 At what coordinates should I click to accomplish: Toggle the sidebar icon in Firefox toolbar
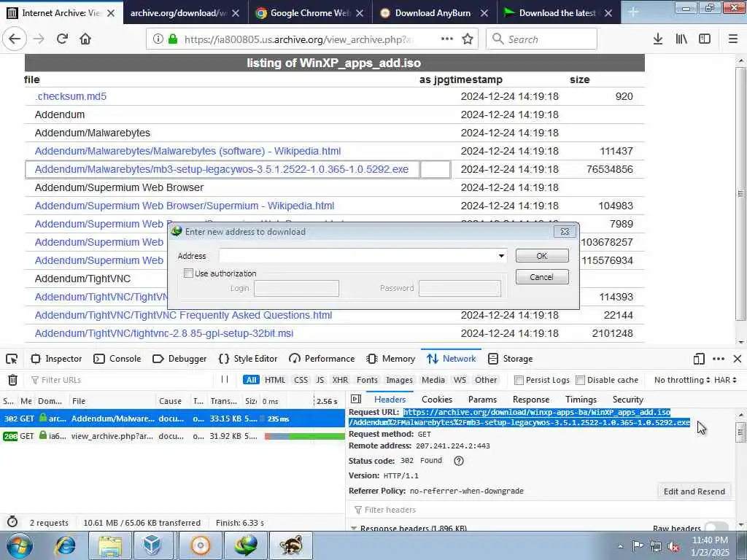705,39
